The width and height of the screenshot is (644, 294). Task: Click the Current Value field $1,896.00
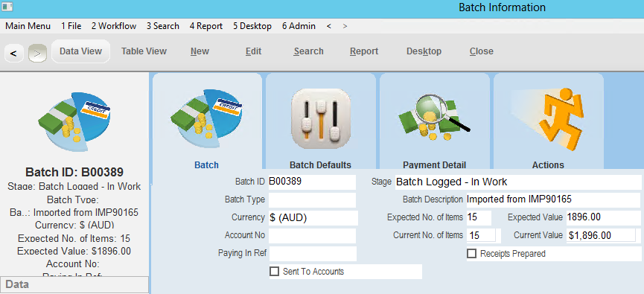[601, 235]
